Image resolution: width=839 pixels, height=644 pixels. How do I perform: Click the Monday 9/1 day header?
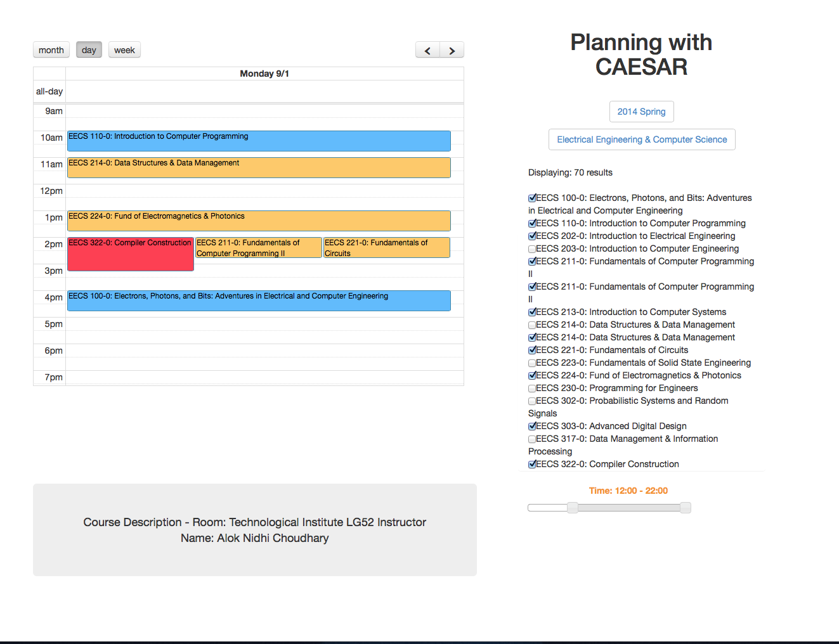click(x=264, y=74)
